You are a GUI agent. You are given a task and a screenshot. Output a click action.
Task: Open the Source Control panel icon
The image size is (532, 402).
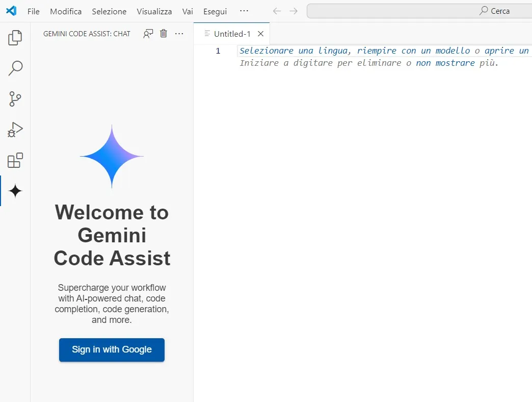pos(15,98)
